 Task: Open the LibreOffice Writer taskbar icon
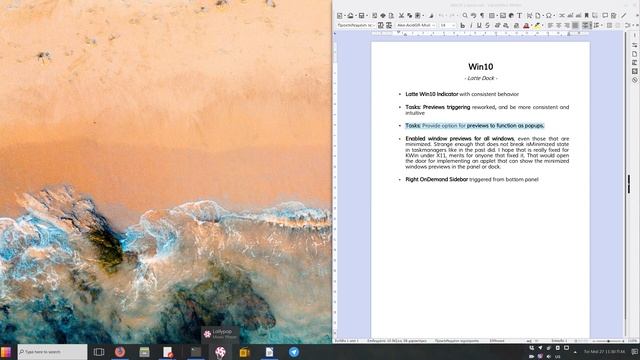(x=269, y=352)
